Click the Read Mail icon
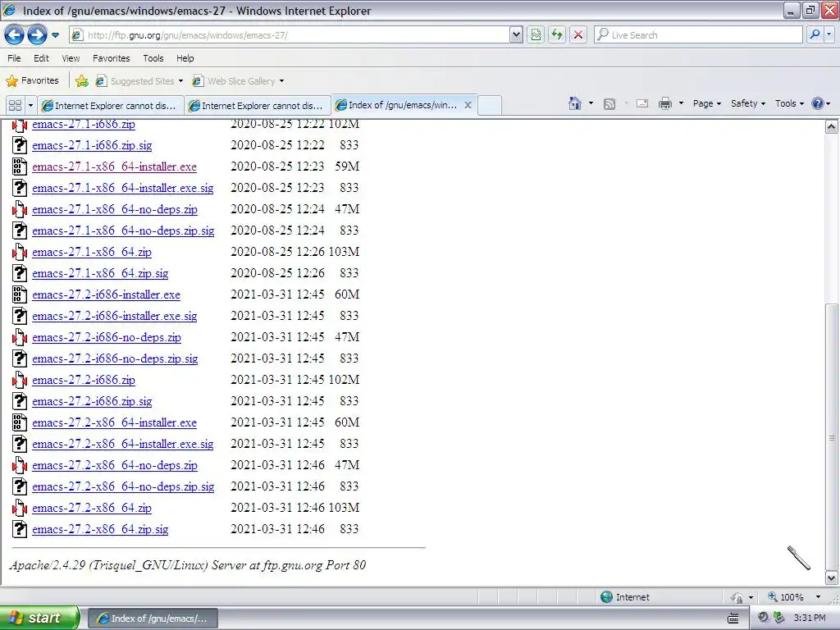This screenshot has height=630, width=840. click(642, 103)
